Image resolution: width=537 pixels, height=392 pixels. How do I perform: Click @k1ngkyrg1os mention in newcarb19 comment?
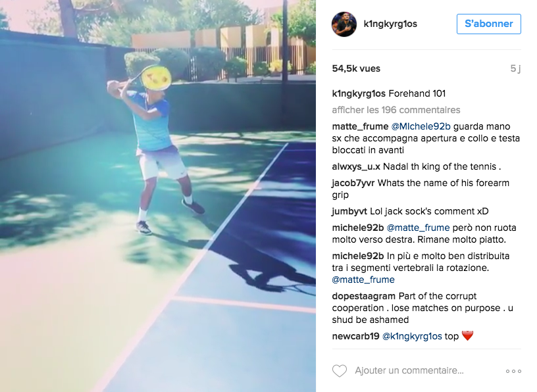pos(412,337)
